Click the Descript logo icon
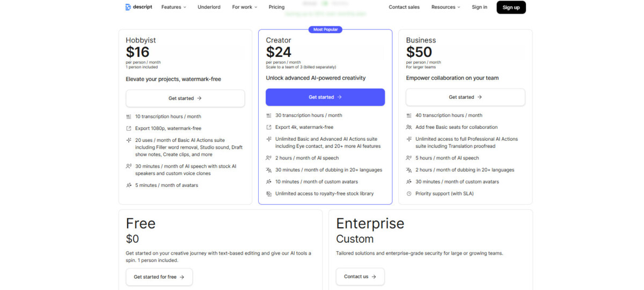644x290 pixels. [x=128, y=7]
